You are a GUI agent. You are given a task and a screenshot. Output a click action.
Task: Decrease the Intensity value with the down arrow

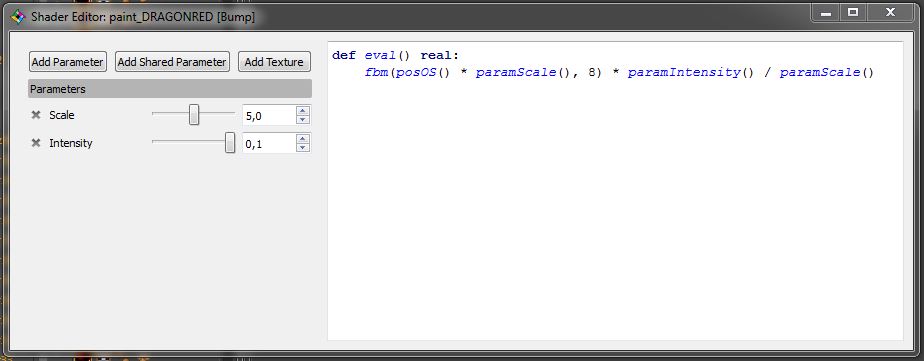pos(303,148)
